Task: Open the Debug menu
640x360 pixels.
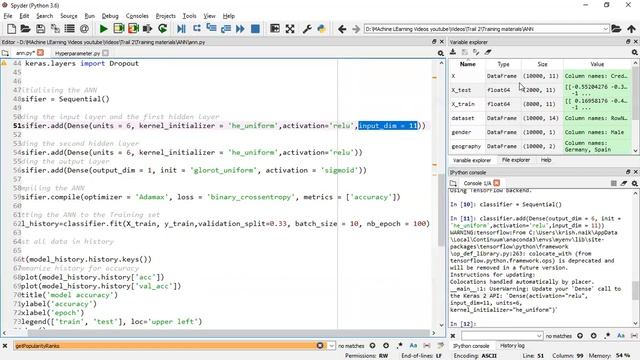Action: click(x=110, y=16)
